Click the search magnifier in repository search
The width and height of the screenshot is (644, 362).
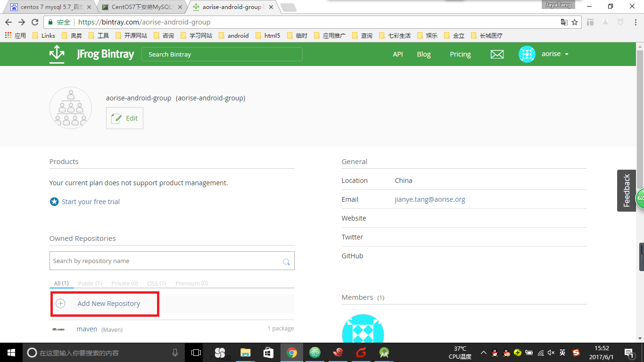point(286,262)
